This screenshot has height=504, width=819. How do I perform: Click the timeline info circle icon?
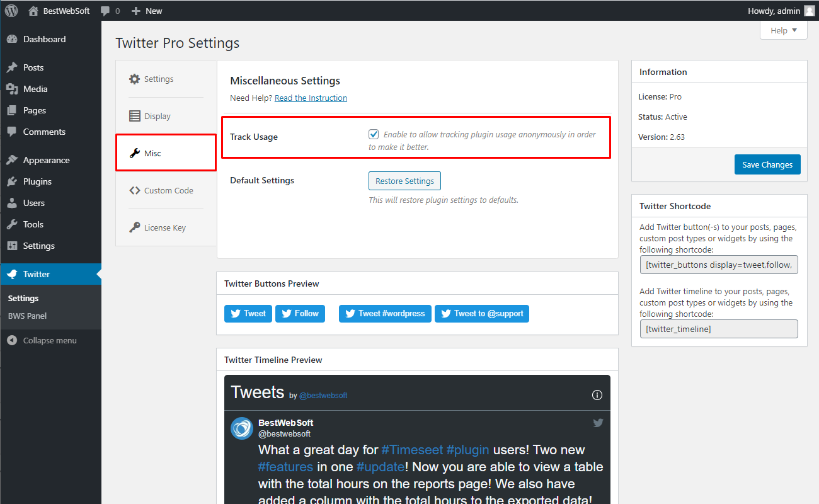click(x=597, y=395)
